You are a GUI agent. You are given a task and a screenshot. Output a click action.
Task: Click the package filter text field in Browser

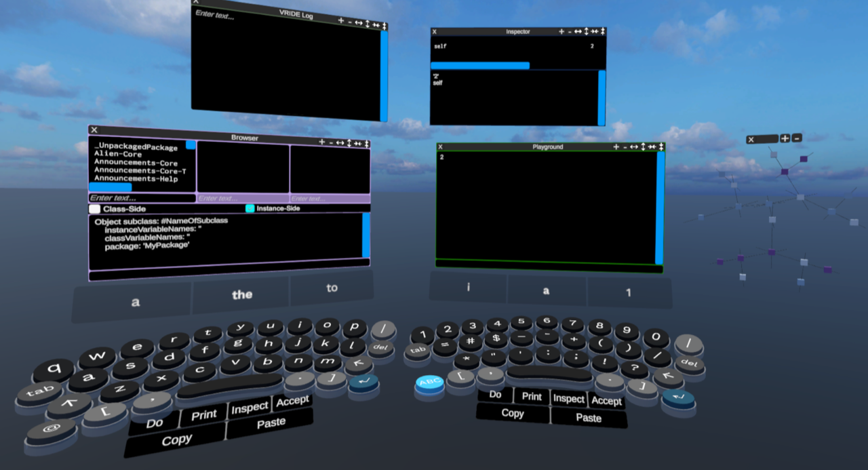click(142, 198)
